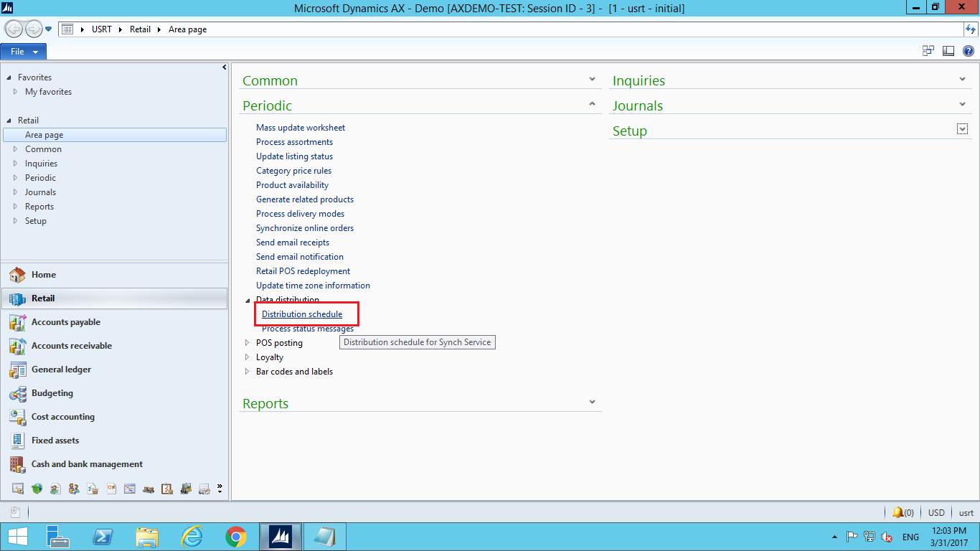Expand the Journals section
Screen dimensions: 980x551
pos(962,104)
